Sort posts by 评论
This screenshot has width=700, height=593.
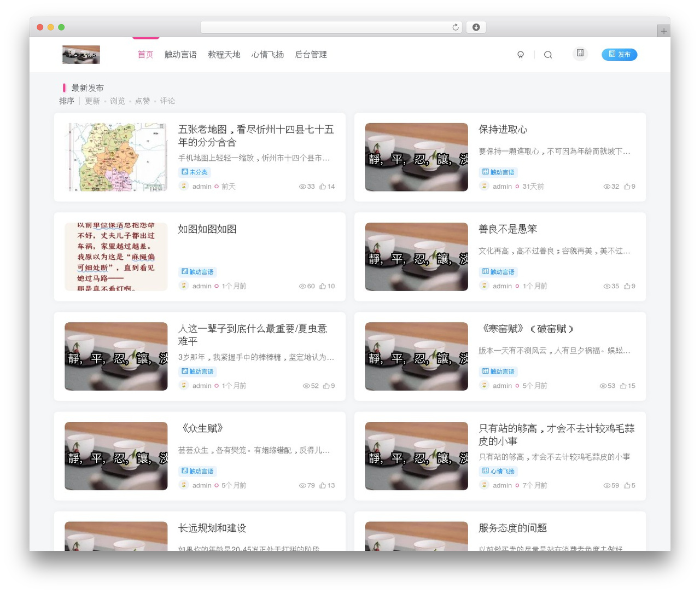pos(167,101)
